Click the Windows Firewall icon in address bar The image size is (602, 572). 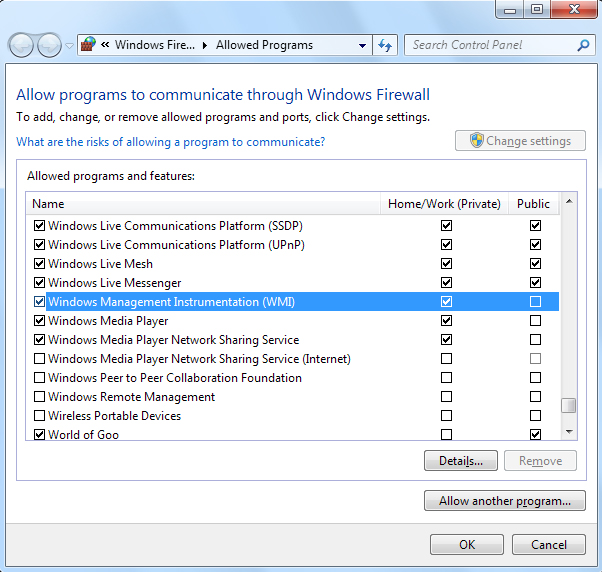(x=88, y=45)
